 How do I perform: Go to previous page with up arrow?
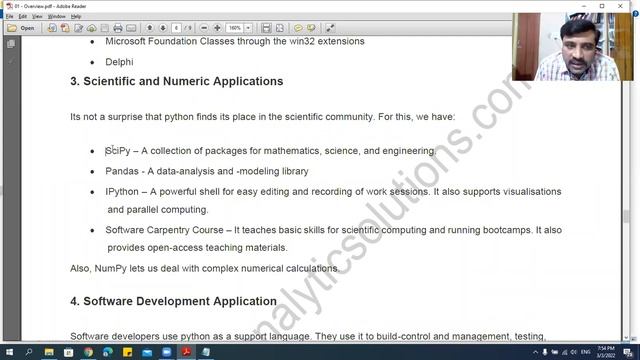(x=149, y=28)
